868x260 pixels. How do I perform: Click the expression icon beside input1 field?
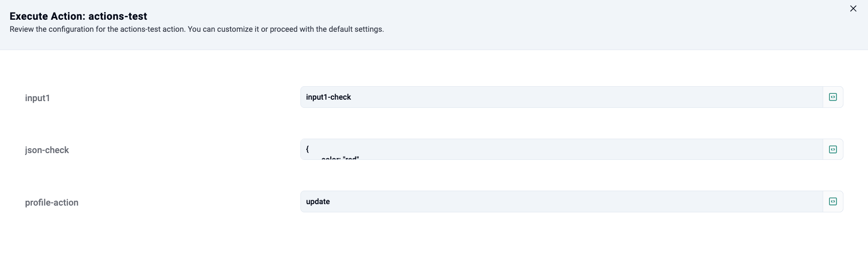tap(833, 97)
